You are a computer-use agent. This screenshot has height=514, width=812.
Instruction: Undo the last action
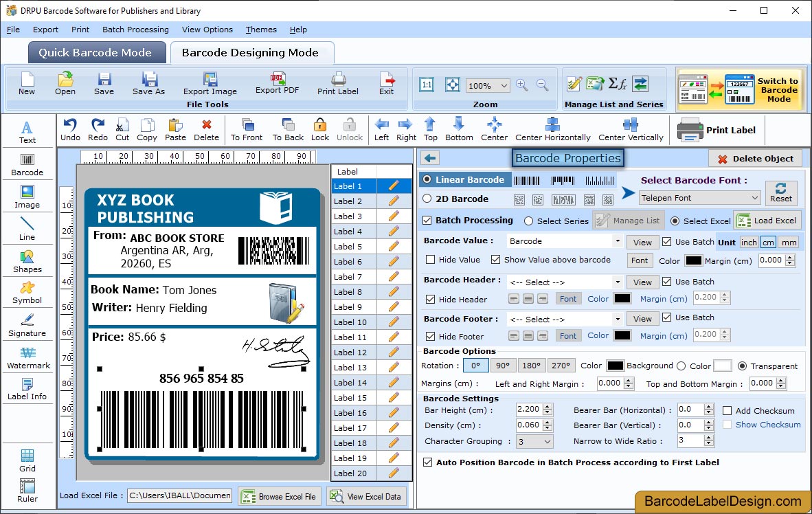click(x=70, y=130)
